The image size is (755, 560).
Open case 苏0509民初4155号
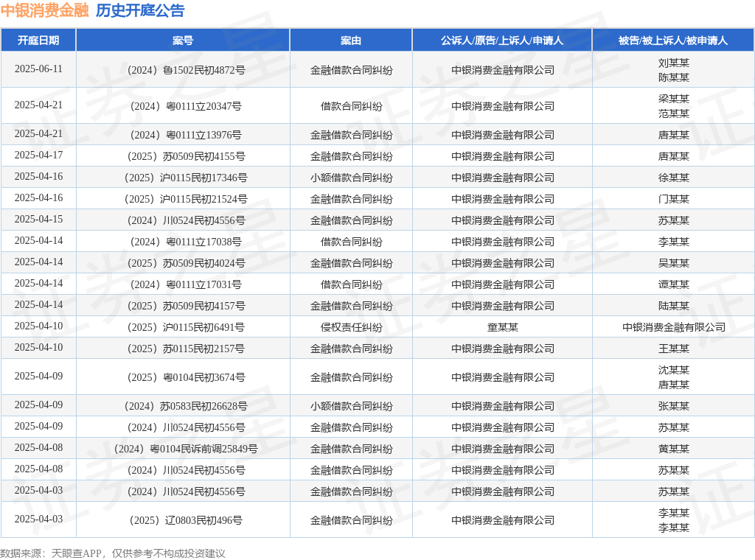[x=187, y=156]
